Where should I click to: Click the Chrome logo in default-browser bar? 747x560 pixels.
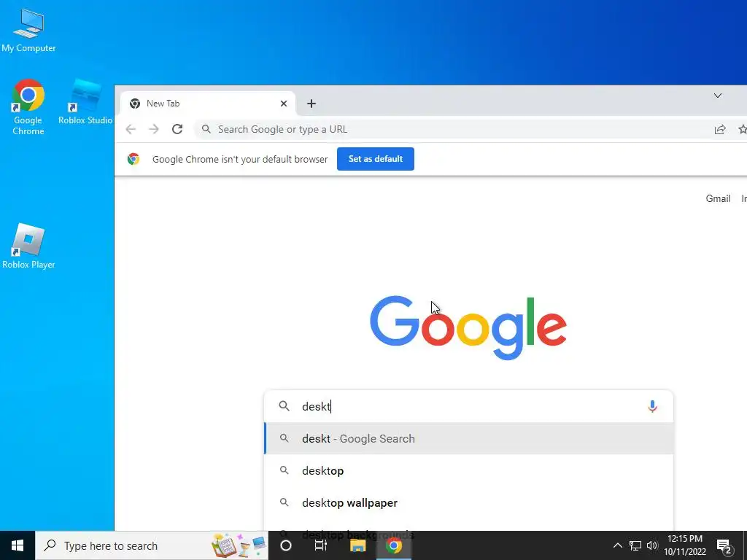(x=133, y=159)
